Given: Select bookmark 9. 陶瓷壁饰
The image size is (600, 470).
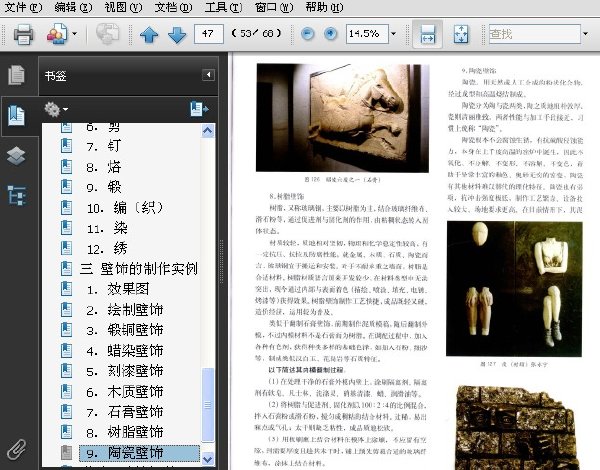Looking at the screenshot, I should click(x=139, y=453).
